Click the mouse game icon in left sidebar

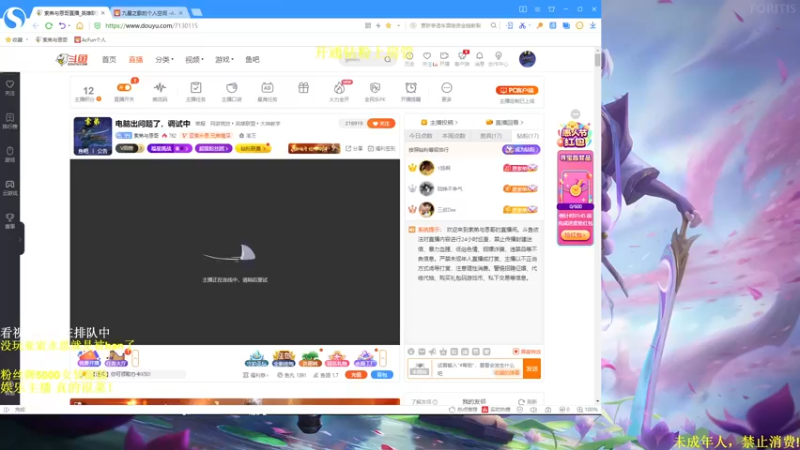coord(10,151)
